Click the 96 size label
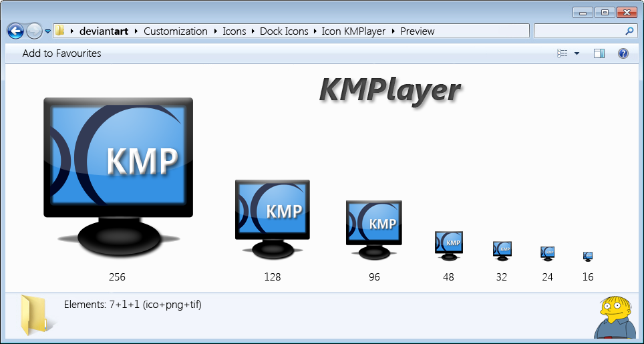The width and height of the screenshot is (644, 344). pos(374,277)
